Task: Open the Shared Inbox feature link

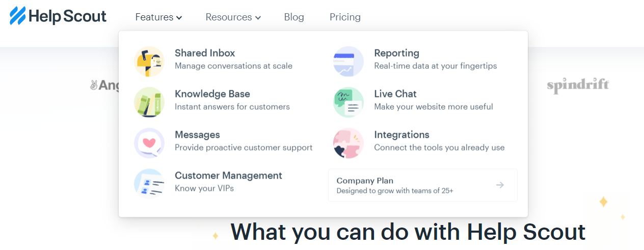Action: (x=205, y=53)
